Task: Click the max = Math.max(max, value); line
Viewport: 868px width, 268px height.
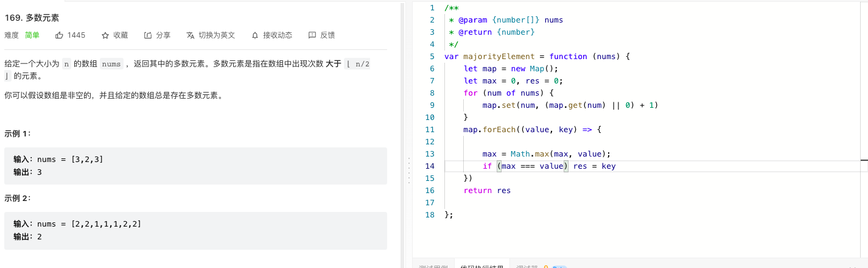Action: tap(546, 153)
